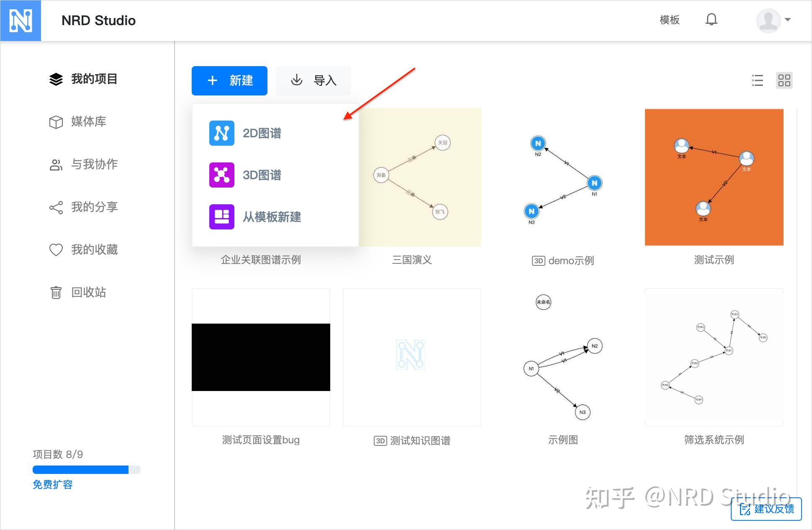Click the project quota progress bar
Image resolution: width=812 pixels, height=530 pixels.
point(86,470)
